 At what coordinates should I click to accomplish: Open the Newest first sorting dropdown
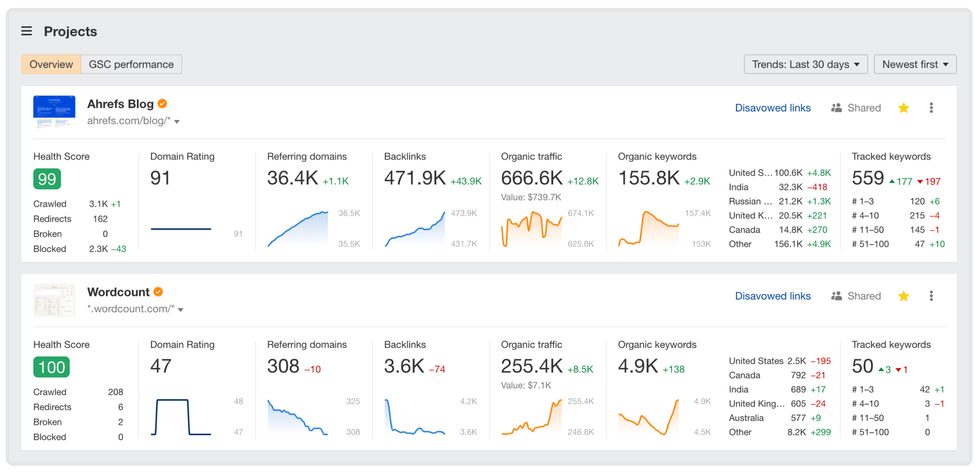(x=915, y=64)
